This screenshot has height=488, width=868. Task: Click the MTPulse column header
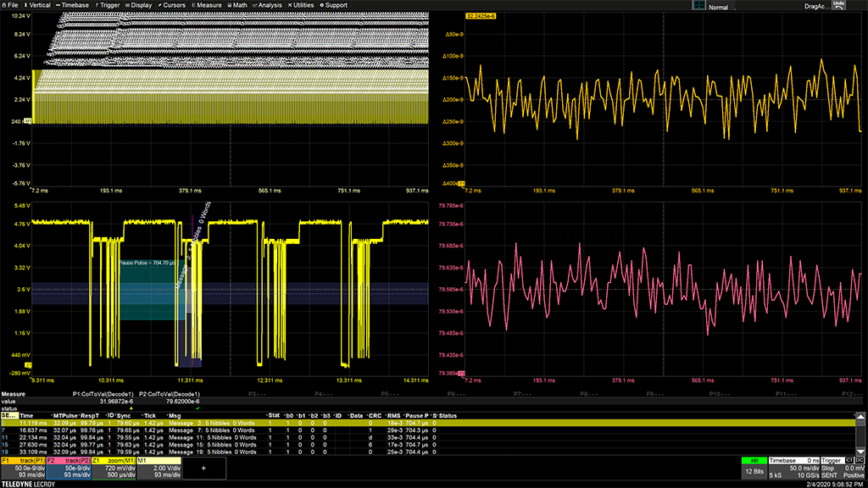[64, 415]
